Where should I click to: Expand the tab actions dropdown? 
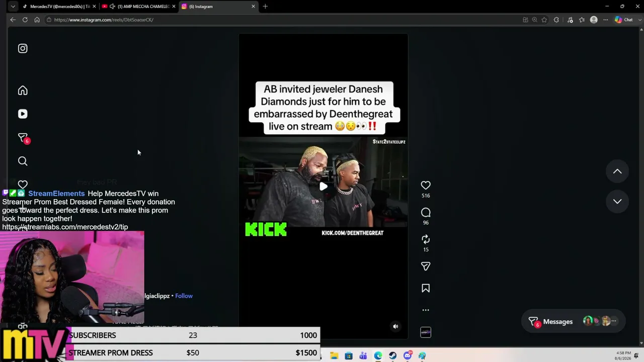point(13,7)
